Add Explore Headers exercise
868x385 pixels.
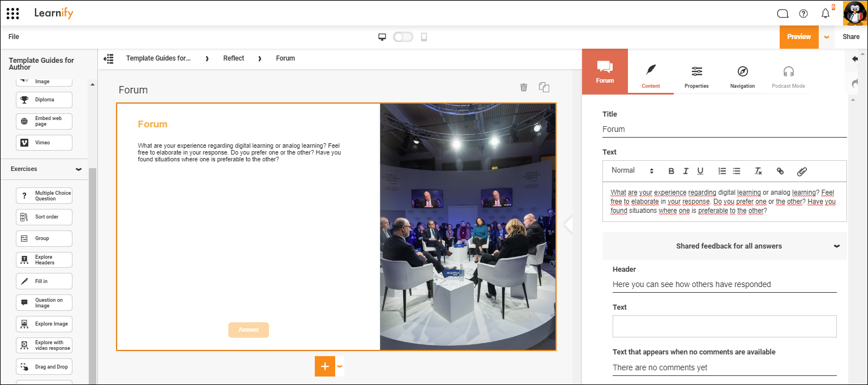coord(44,260)
